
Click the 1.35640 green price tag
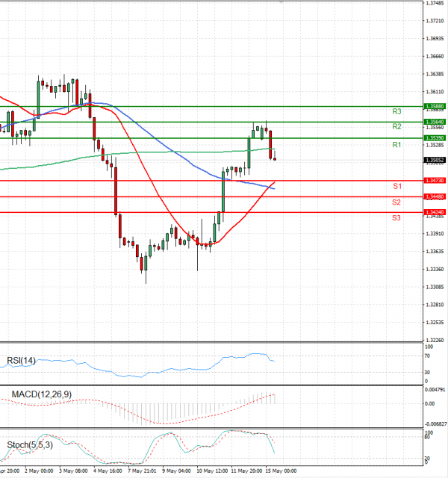(x=434, y=121)
